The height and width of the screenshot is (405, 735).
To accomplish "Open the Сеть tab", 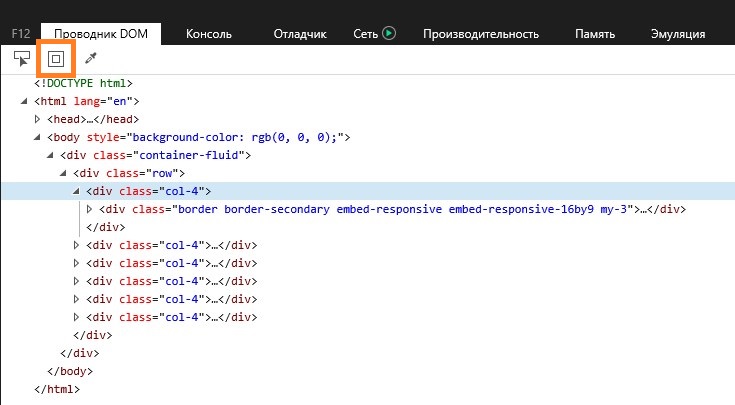I will pos(366,34).
